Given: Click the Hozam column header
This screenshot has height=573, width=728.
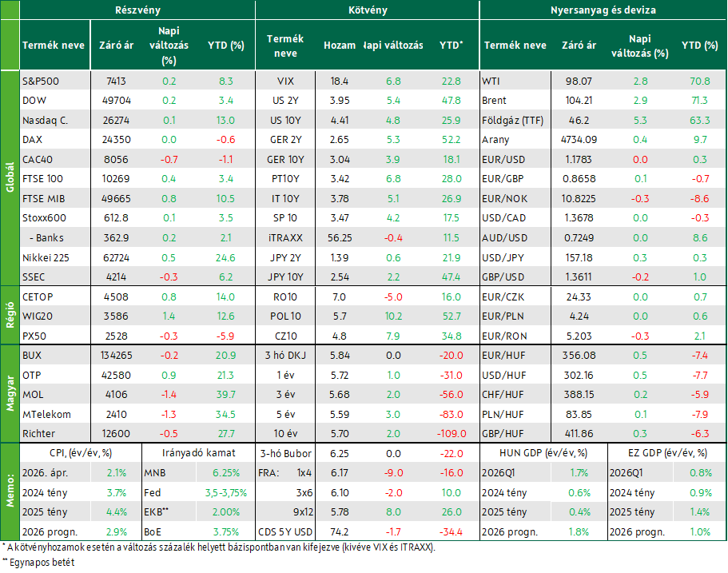Looking at the screenshot, I should (340, 46).
